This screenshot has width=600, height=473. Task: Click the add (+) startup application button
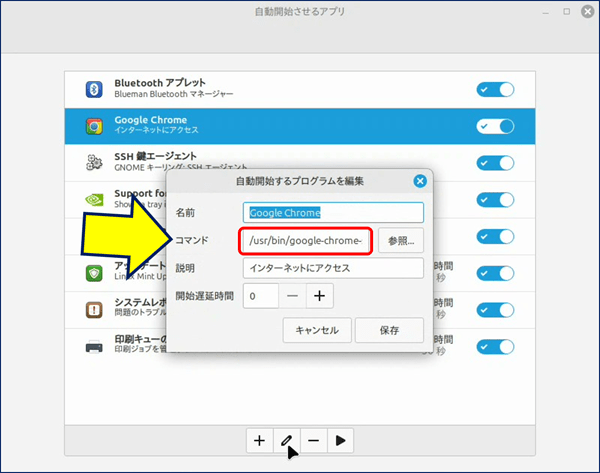259,440
